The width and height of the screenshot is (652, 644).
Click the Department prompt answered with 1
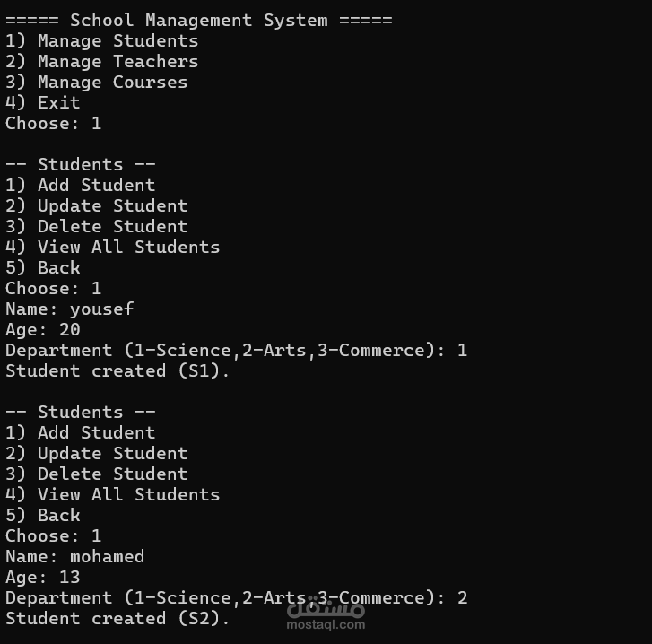click(x=236, y=350)
